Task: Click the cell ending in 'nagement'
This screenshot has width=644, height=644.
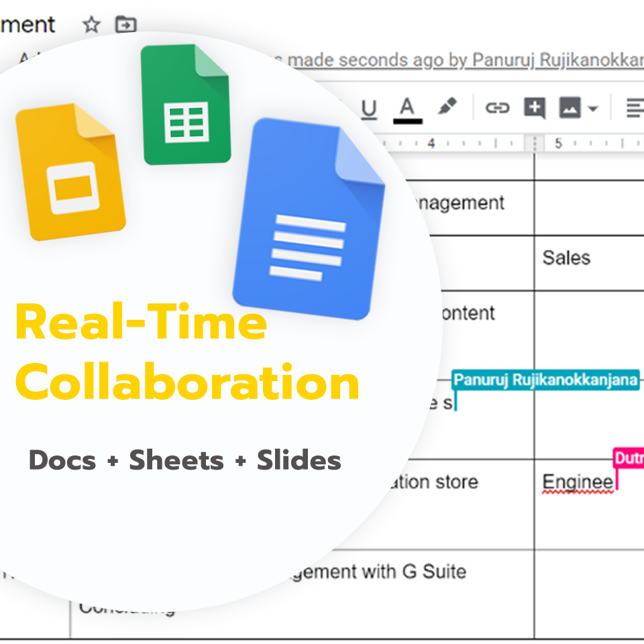Action: 472,208
